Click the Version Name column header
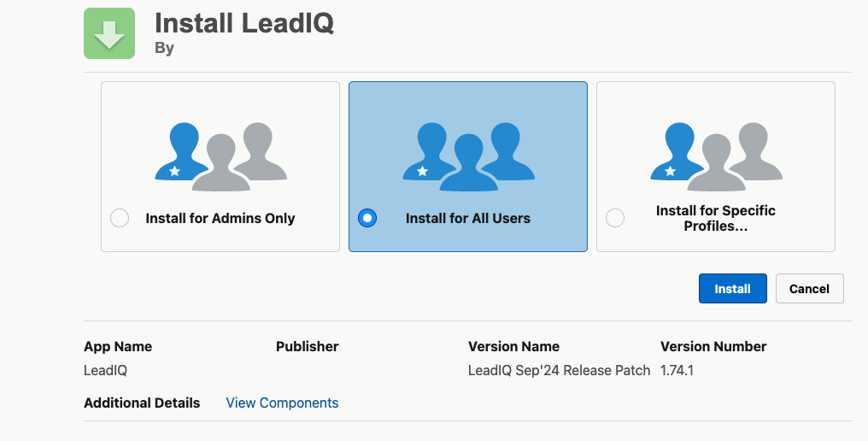The image size is (868, 441). (513, 346)
